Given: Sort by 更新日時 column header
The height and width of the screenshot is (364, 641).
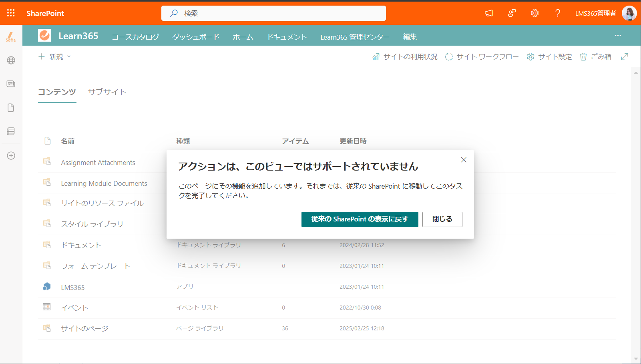Looking at the screenshot, I should [353, 141].
